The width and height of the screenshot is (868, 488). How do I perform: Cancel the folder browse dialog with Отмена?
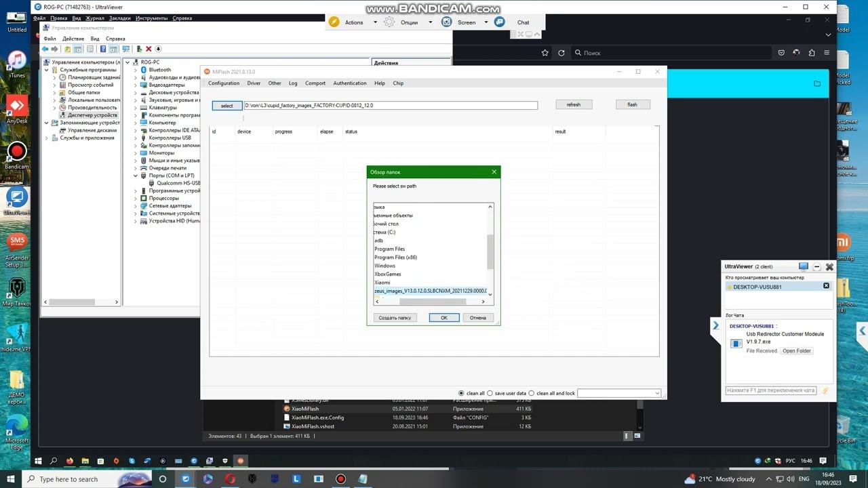click(478, 317)
